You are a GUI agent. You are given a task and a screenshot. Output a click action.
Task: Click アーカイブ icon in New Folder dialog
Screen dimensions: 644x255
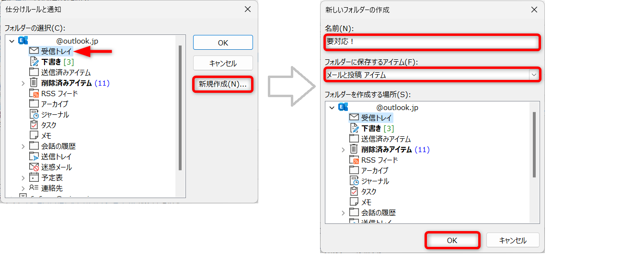click(x=354, y=170)
